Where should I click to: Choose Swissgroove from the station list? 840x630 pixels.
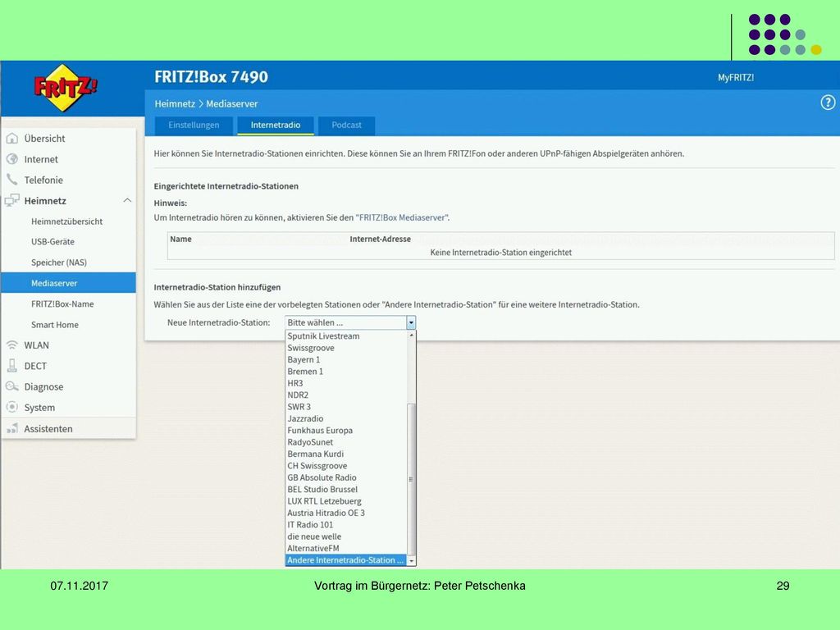point(346,348)
